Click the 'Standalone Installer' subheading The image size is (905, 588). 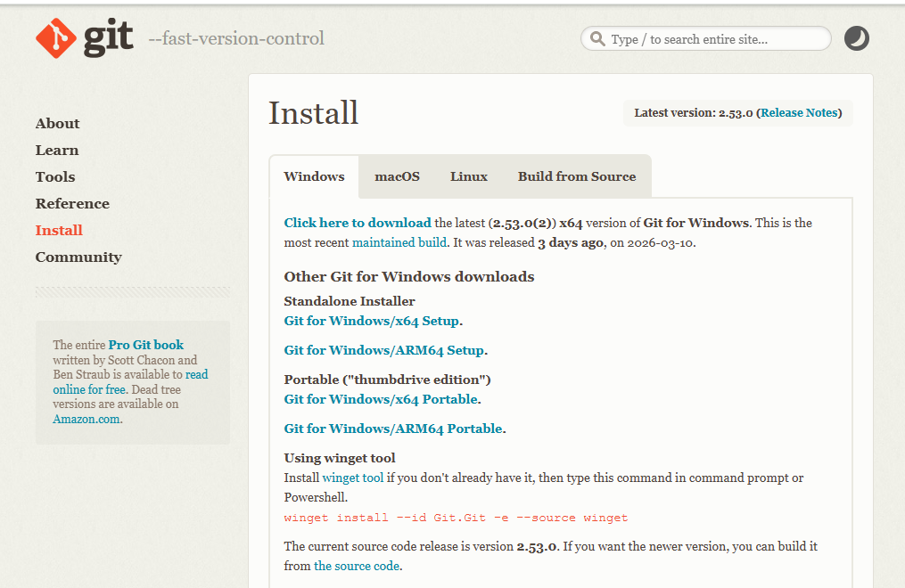point(350,301)
